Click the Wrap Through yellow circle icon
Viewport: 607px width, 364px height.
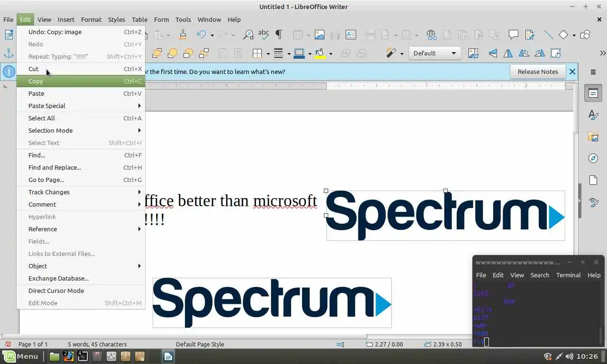[173, 53]
